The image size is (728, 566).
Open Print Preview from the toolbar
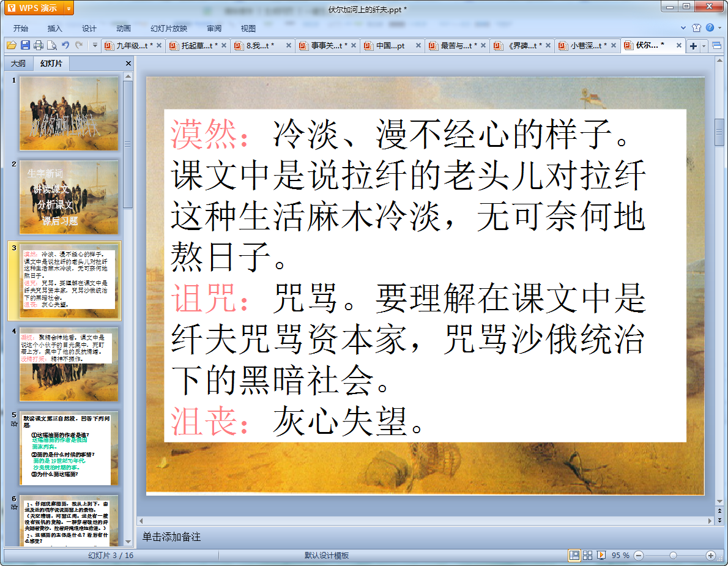52,45
